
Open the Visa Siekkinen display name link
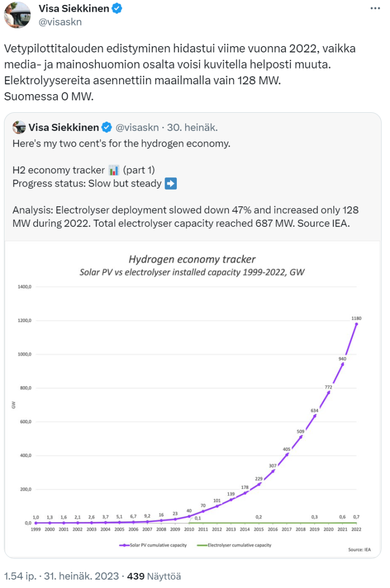coord(73,8)
